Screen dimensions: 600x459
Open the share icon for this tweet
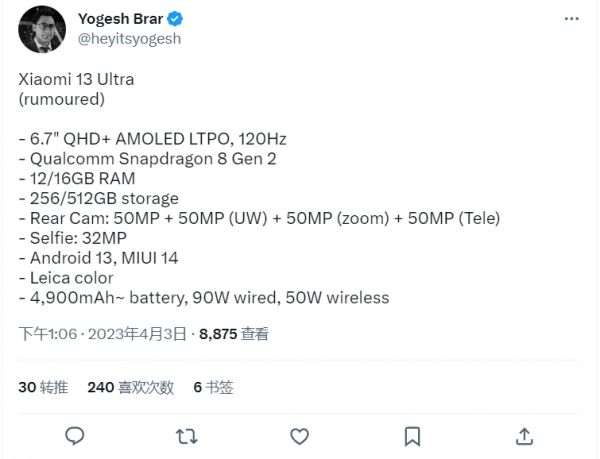(x=524, y=436)
